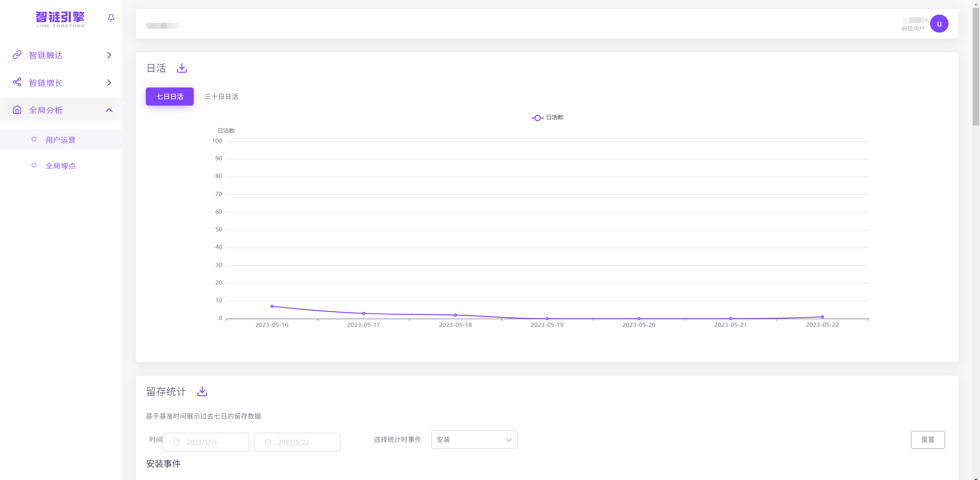Click the home icon beside 全局分析
This screenshot has width=980, height=480.
[17, 110]
